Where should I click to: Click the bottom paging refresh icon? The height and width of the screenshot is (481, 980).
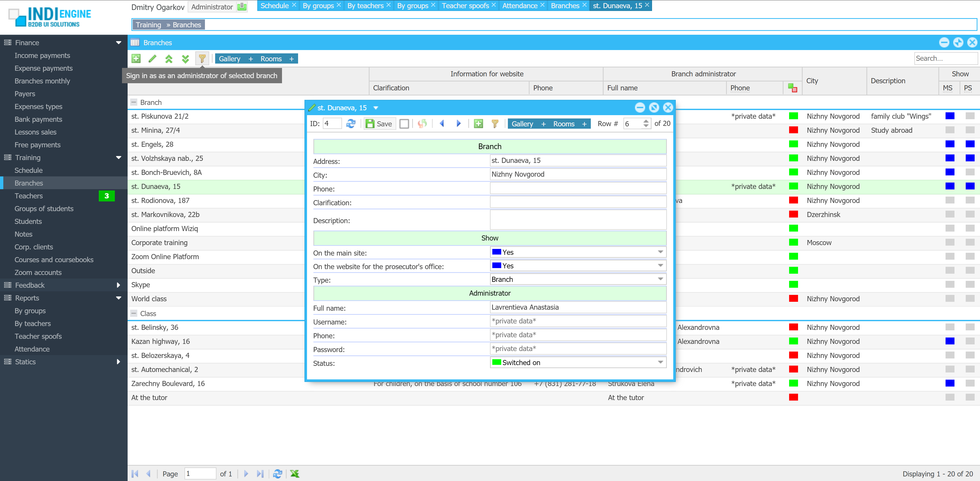pyautogui.click(x=277, y=473)
